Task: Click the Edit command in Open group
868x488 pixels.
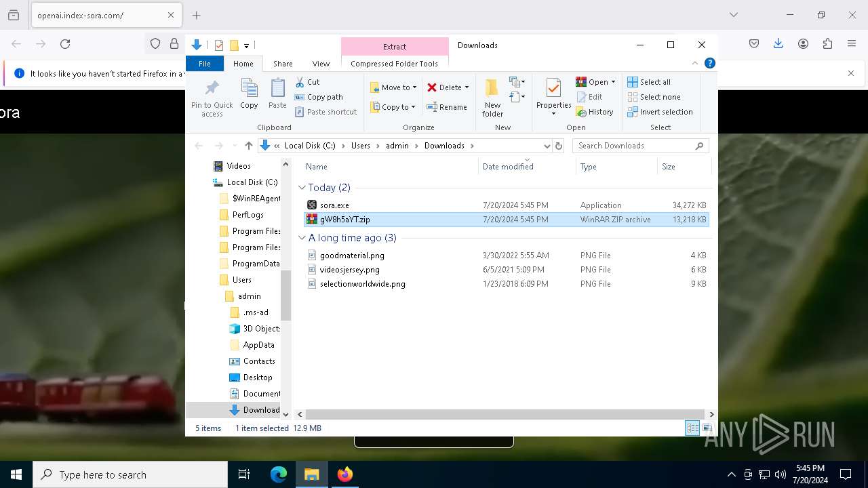Action: tap(589, 97)
